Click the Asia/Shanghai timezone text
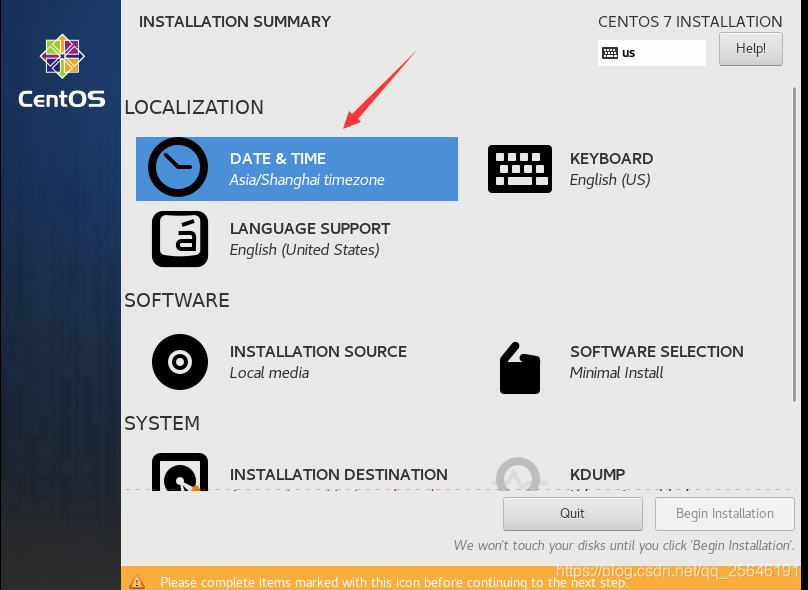The height and width of the screenshot is (590, 808). (x=307, y=180)
